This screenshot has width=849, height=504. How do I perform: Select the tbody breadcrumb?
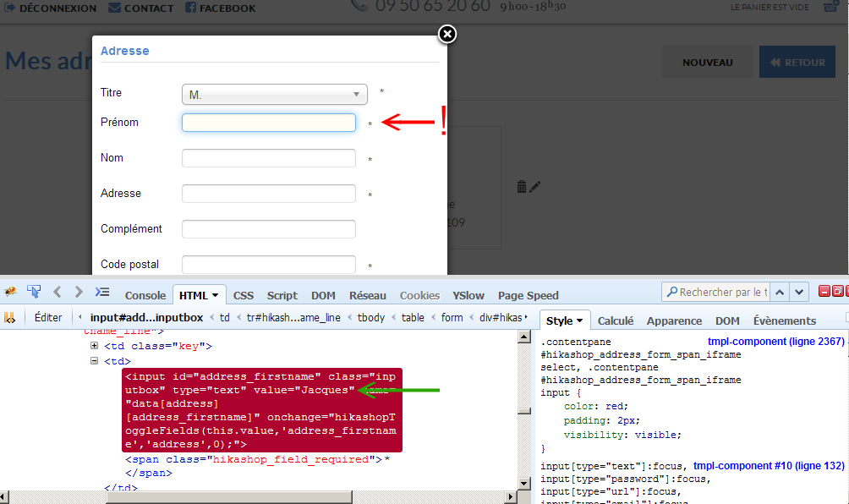coord(371,318)
